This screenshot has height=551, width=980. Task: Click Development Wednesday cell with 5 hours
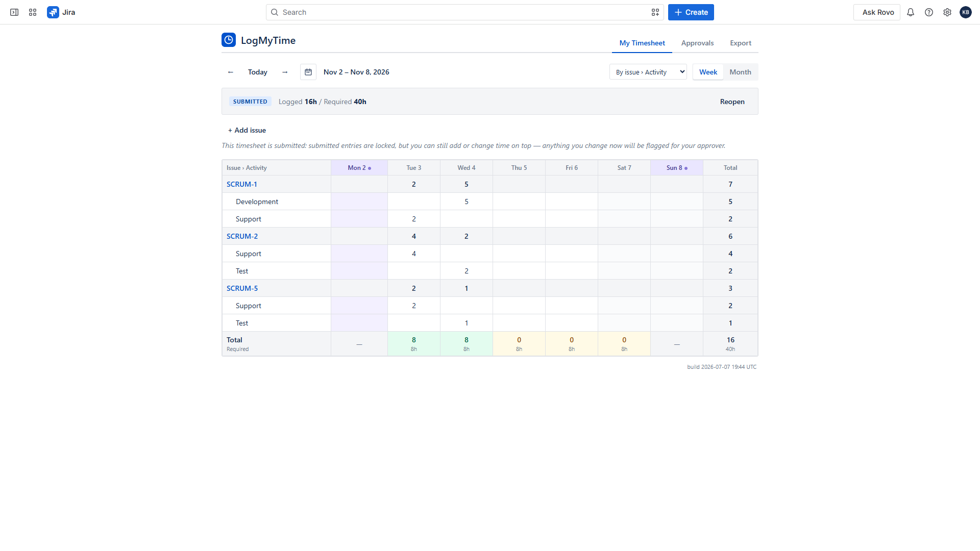467,202
